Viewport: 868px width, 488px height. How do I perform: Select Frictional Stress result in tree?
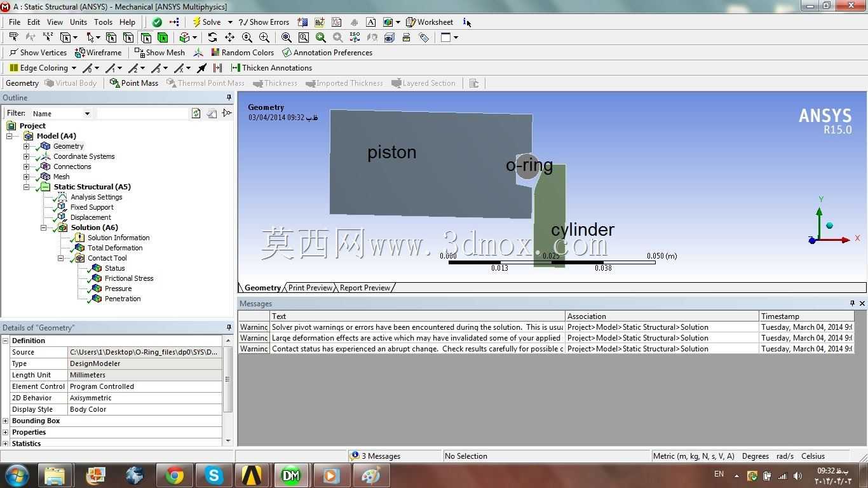tap(129, 278)
